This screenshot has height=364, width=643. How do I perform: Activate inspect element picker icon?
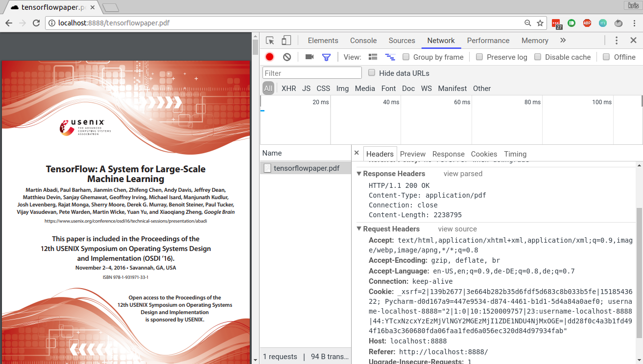point(270,41)
